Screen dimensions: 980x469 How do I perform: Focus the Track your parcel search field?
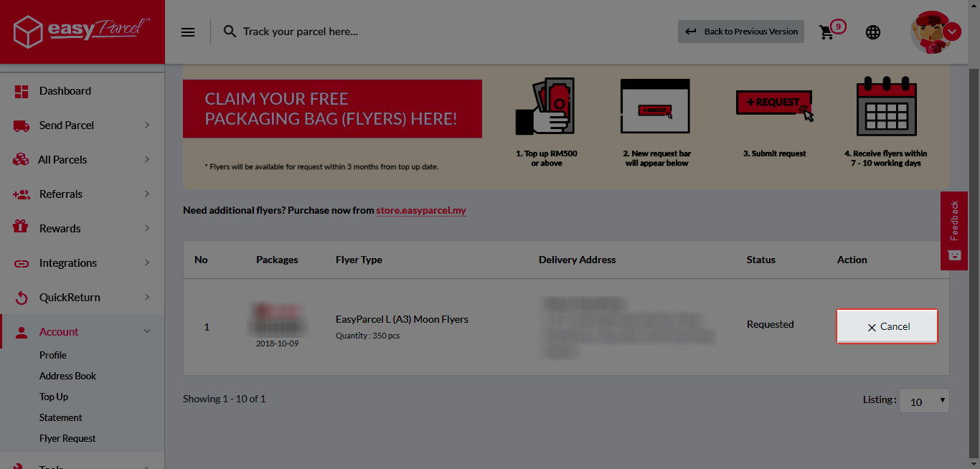[301, 32]
